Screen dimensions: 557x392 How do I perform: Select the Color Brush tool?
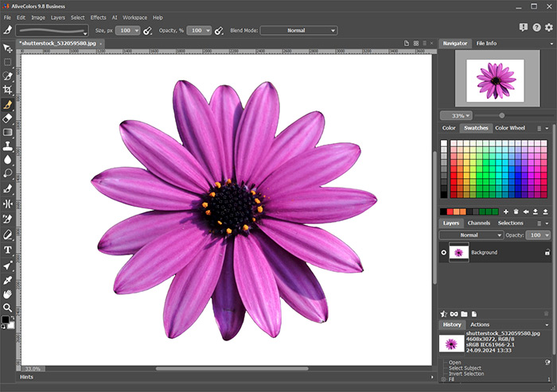[7, 104]
